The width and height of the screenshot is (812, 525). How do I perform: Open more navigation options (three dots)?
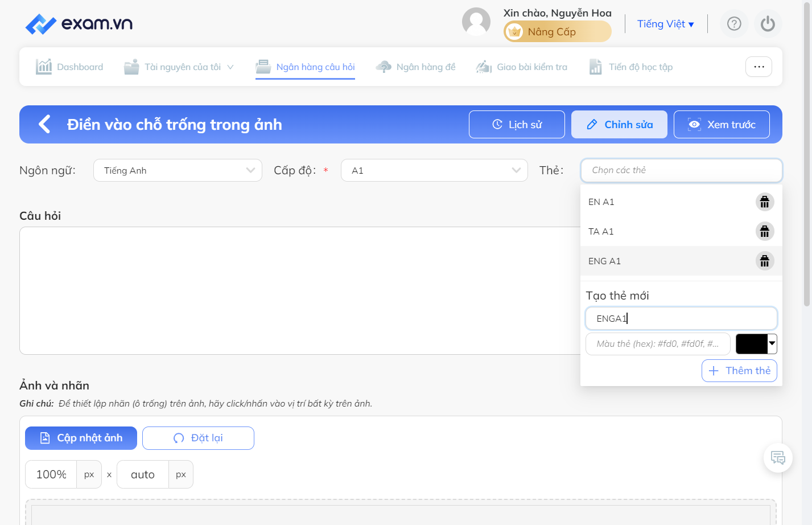[x=759, y=67]
